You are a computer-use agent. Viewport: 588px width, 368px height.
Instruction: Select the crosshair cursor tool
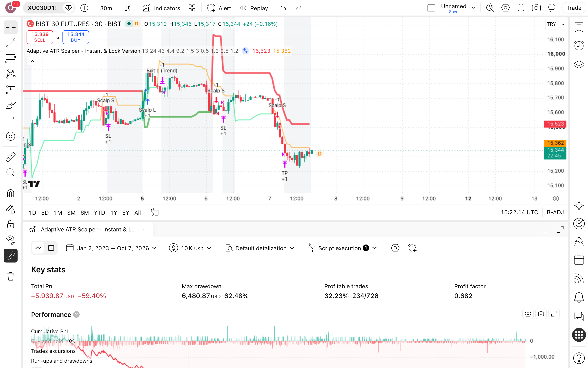tap(10, 28)
